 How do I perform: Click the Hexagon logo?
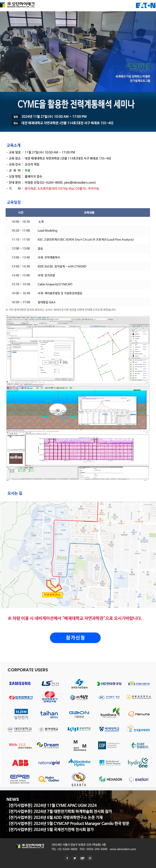(110, 779)
